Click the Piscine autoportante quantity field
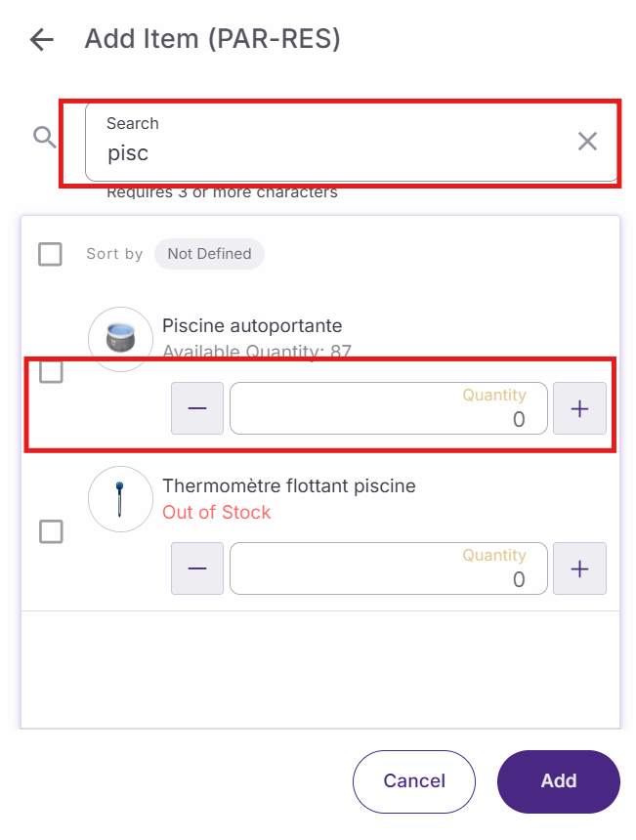This screenshot has height=840, width=636. click(388, 408)
